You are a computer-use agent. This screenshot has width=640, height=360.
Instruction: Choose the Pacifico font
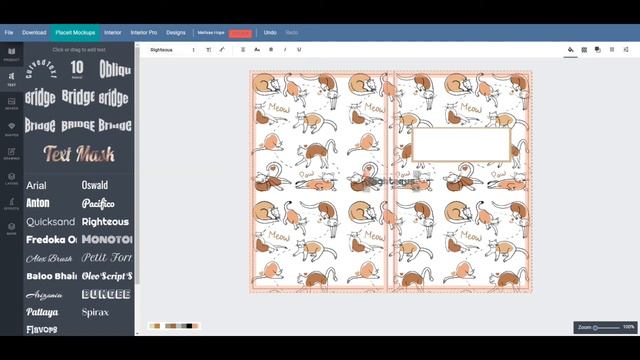pos(98,203)
